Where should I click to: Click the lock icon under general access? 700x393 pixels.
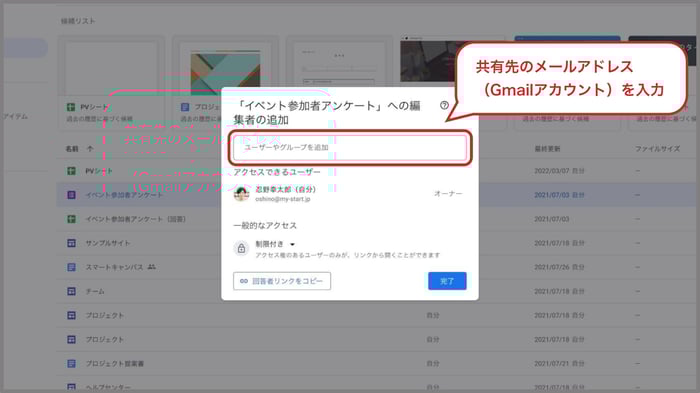click(242, 248)
